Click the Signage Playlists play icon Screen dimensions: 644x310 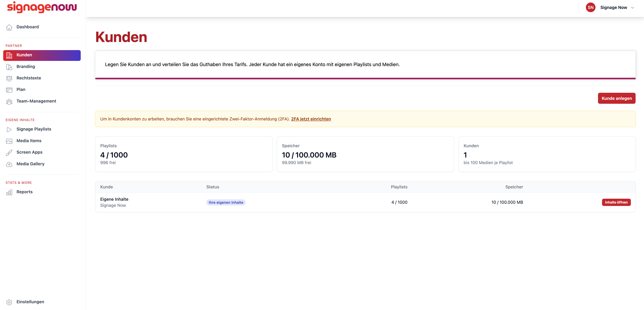9,129
